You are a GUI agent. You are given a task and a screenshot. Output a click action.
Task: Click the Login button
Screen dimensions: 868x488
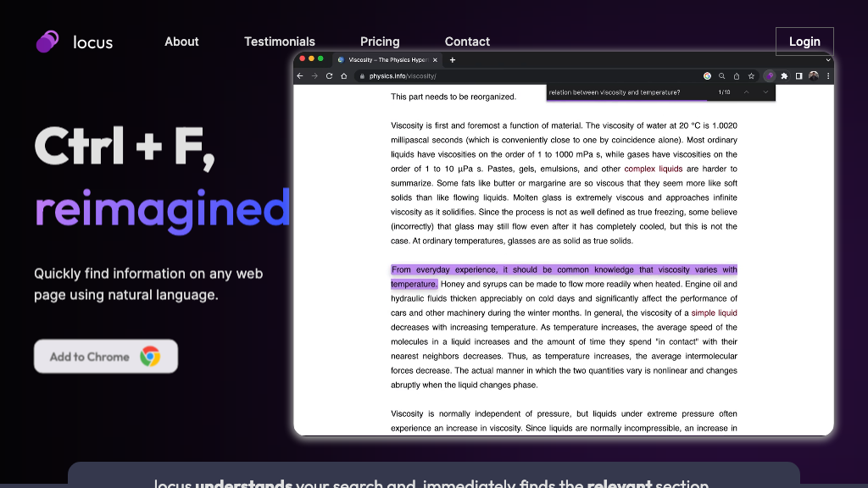tap(804, 42)
